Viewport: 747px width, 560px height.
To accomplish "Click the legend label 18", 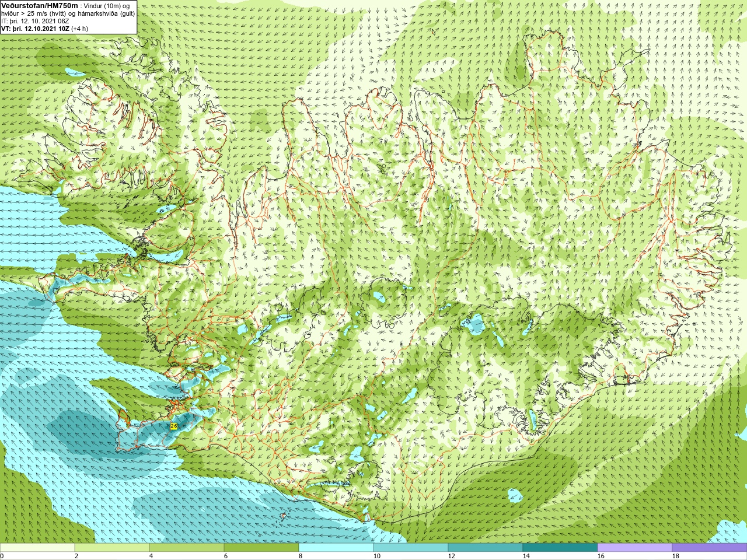I will [x=676, y=556].
